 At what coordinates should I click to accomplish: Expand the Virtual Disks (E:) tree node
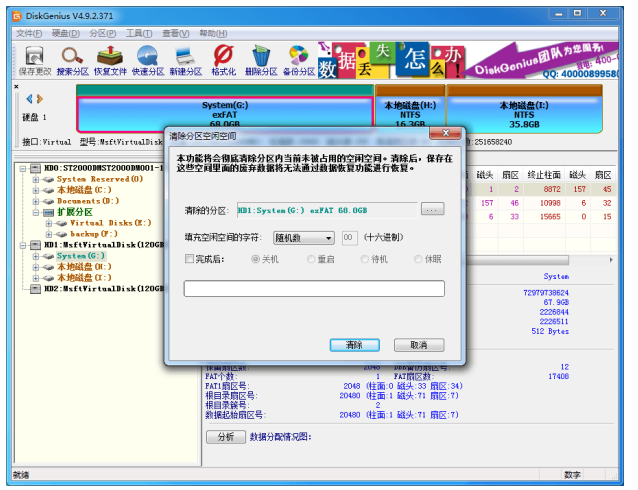click(x=49, y=223)
